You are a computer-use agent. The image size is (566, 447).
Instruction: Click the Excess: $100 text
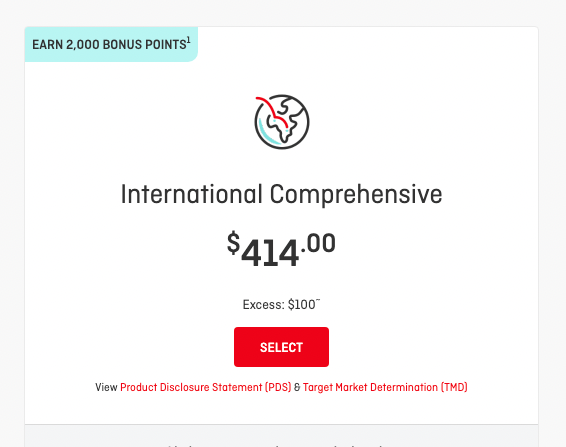[281, 305]
